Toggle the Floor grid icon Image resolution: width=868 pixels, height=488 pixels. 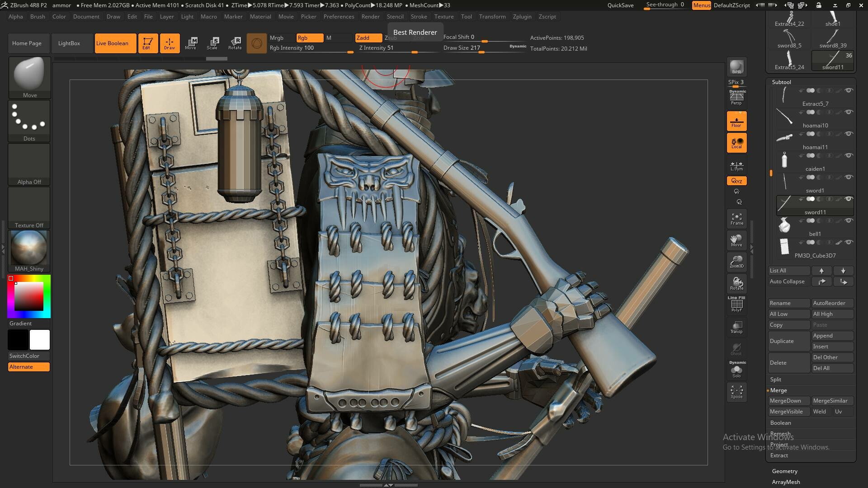coord(736,121)
